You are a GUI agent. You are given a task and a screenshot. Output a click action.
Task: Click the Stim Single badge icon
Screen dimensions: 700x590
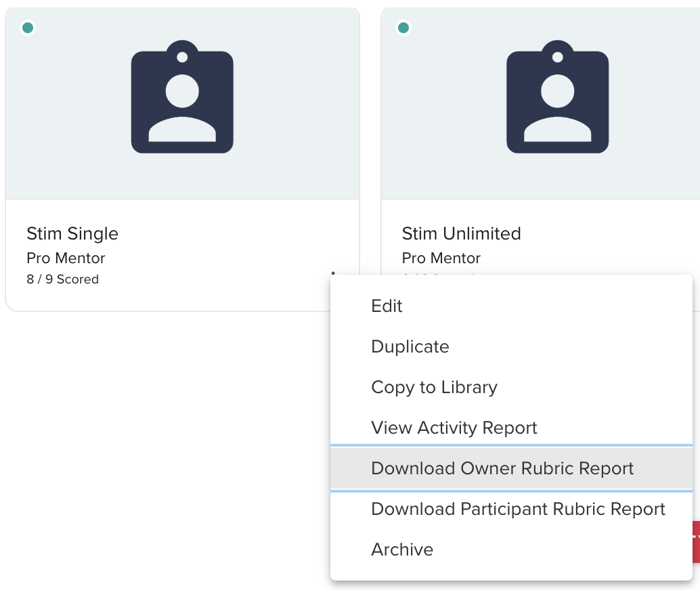(182, 97)
